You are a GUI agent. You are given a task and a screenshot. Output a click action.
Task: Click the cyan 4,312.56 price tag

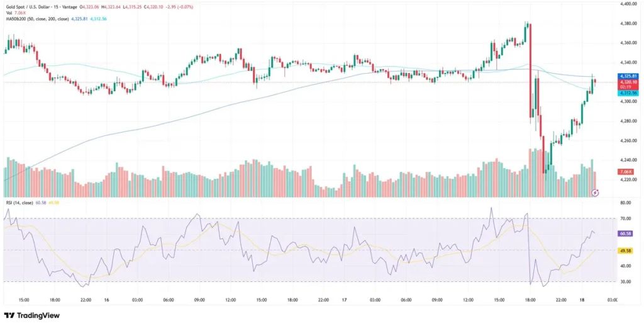coord(629,93)
